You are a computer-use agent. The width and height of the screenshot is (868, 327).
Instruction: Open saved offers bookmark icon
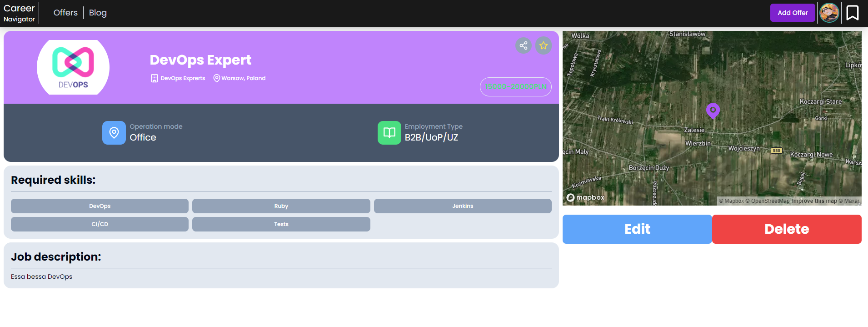(x=853, y=13)
